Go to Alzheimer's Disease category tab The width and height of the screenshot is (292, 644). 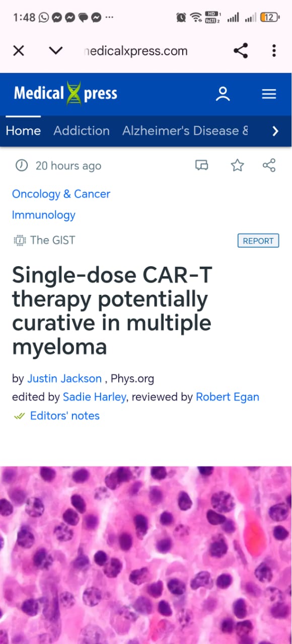pyautogui.click(x=185, y=131)
